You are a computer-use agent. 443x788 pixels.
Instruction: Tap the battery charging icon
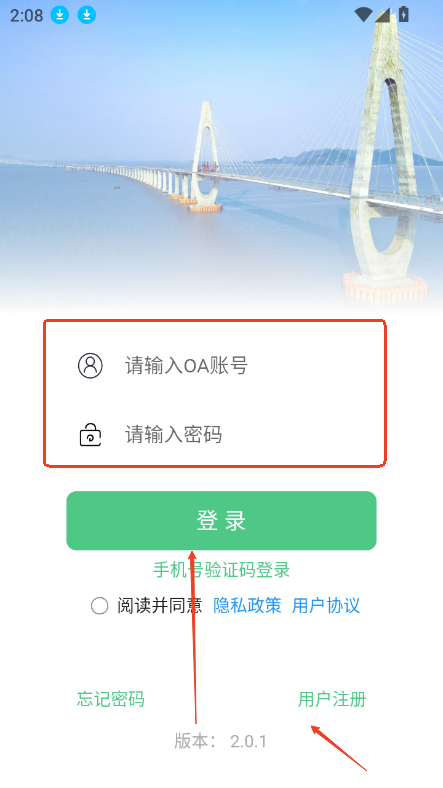pos(403,15)
